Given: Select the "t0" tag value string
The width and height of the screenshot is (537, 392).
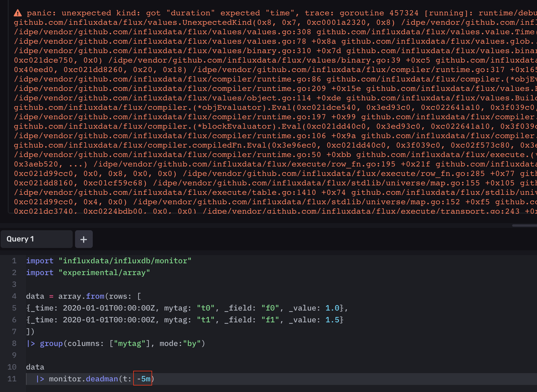Looking at the screenshot, I should pos(206,308).
